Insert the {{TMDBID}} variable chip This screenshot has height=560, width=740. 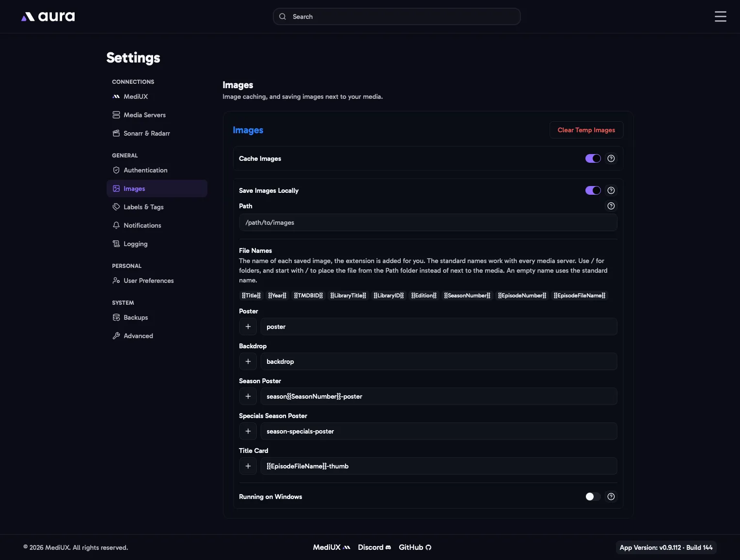coord(308,296)
